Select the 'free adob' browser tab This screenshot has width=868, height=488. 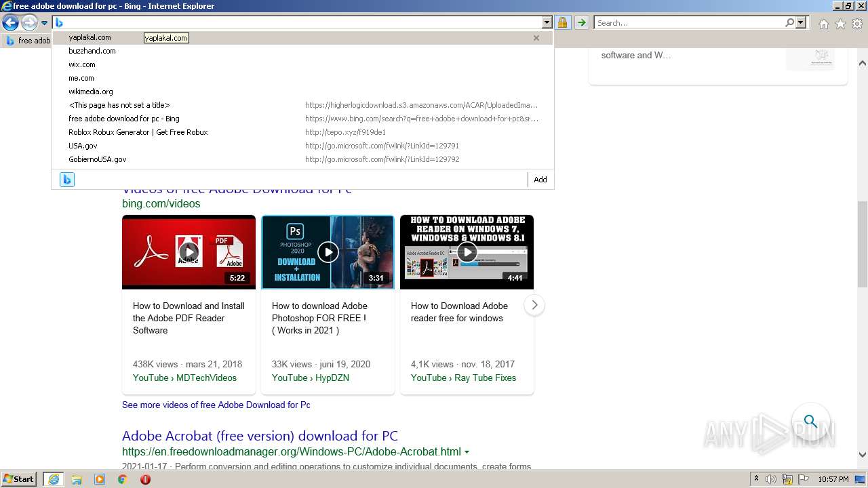click(x=27, y=41)
